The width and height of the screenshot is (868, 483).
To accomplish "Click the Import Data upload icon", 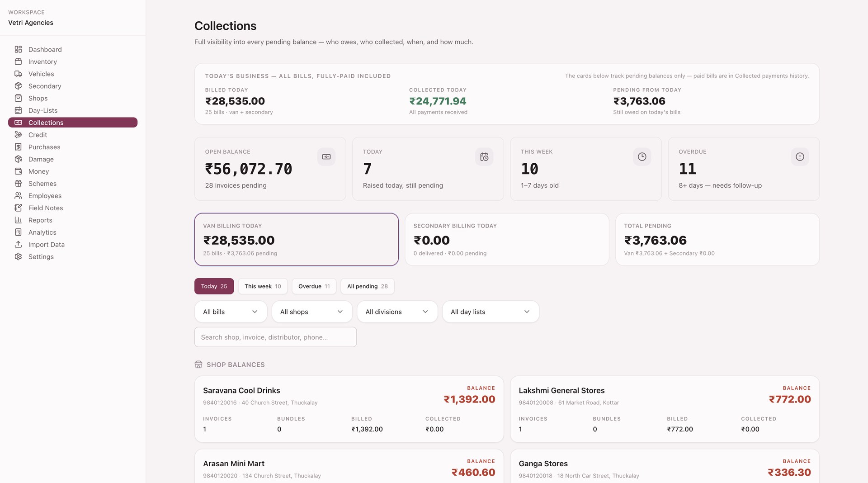I will [18, 245].
